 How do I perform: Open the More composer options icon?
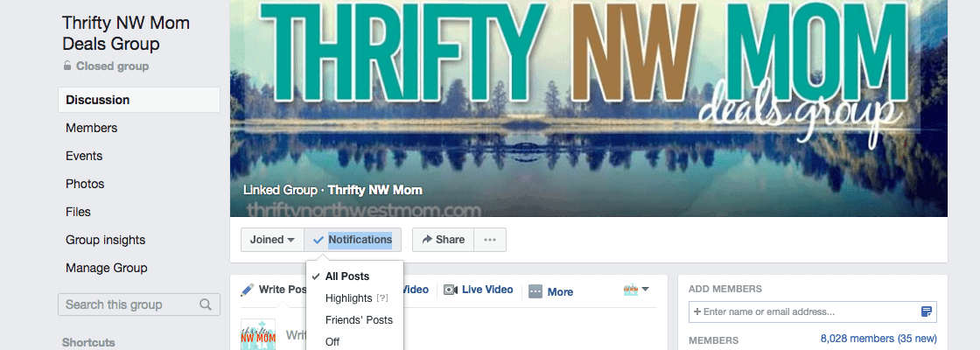535,291
